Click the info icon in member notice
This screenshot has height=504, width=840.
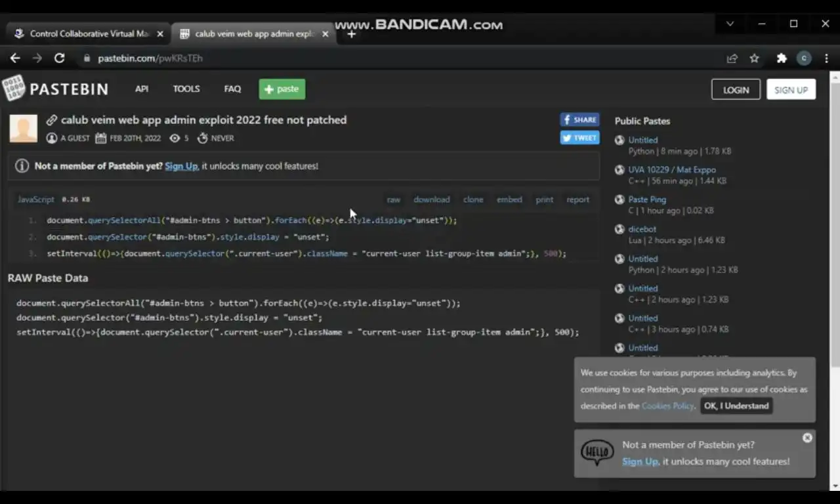click(22, 166)
